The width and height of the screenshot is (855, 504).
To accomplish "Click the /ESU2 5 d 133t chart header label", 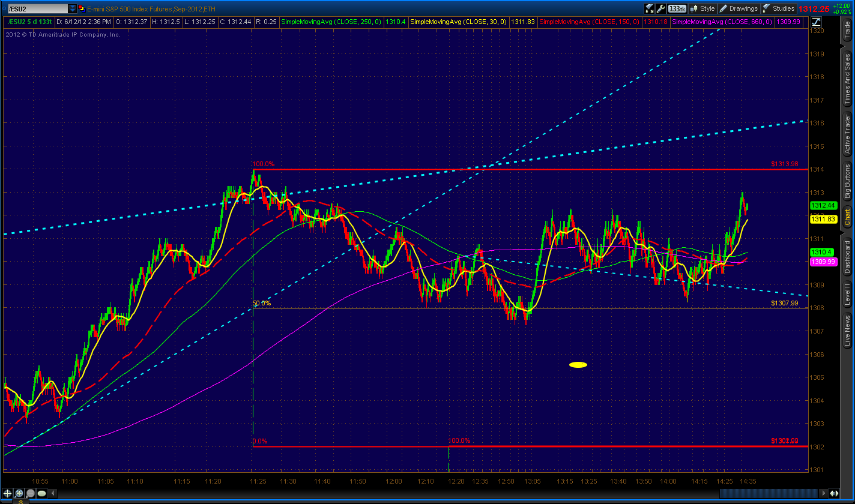I will tap(30, 22).
